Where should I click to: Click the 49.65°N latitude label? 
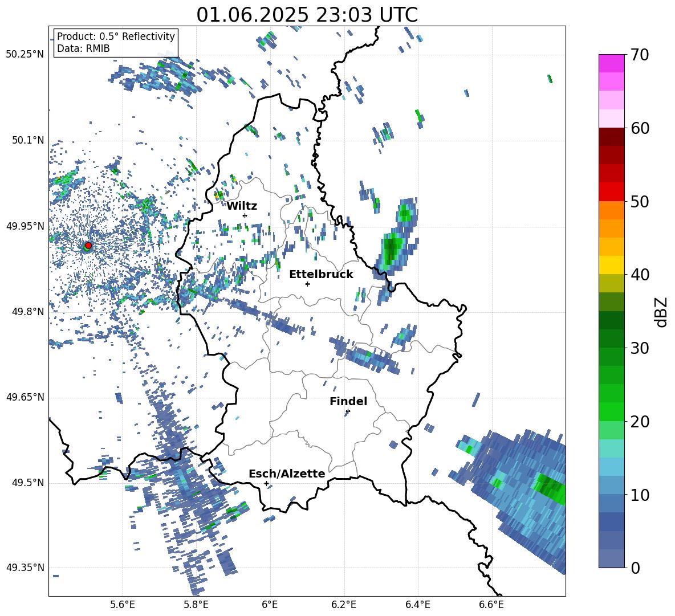25,397
